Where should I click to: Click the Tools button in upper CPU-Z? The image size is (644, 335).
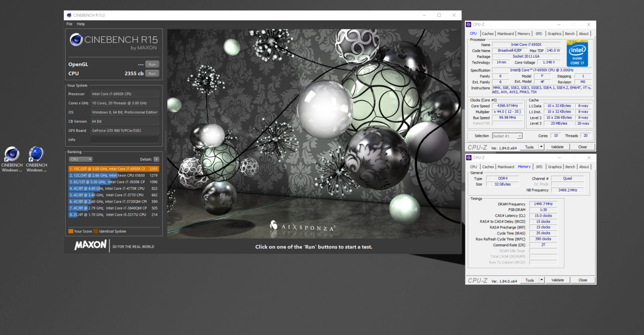(x=529, y=147)
